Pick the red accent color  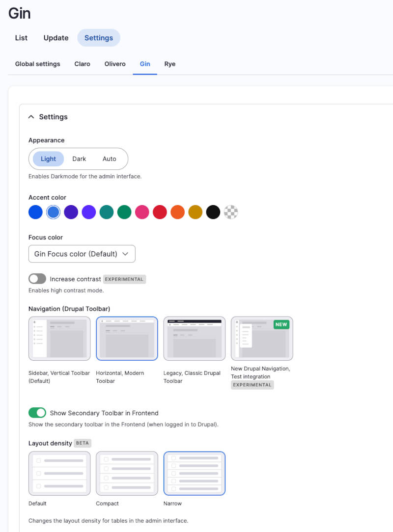pos(160,212)
